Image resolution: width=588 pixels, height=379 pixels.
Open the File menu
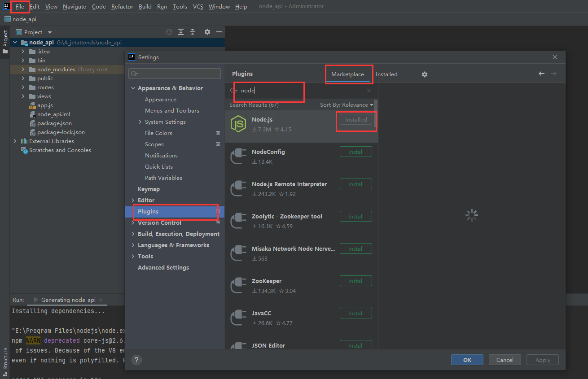20,7
